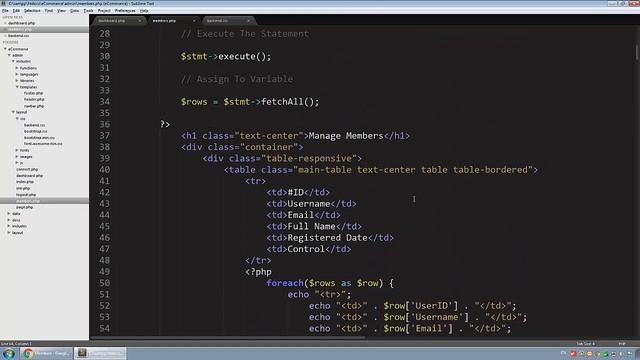Expand the root-level layout folder

[x=9, y=233]
